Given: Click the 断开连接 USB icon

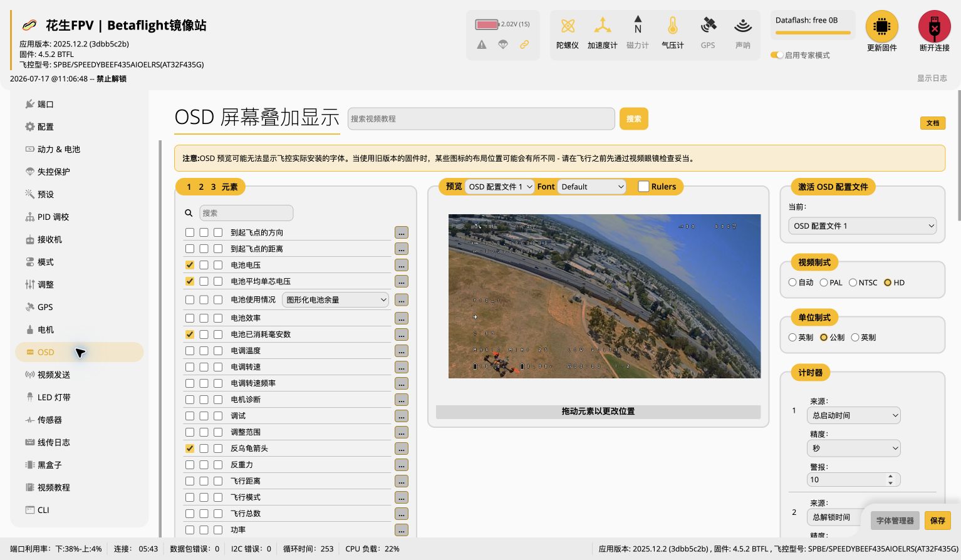Looking at the screenshot, I should click(934, 26).
